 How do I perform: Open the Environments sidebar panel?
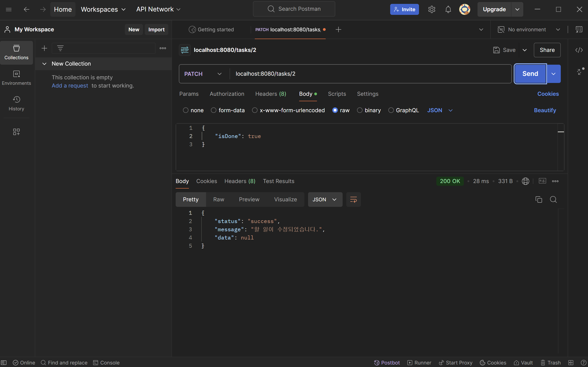16,78
